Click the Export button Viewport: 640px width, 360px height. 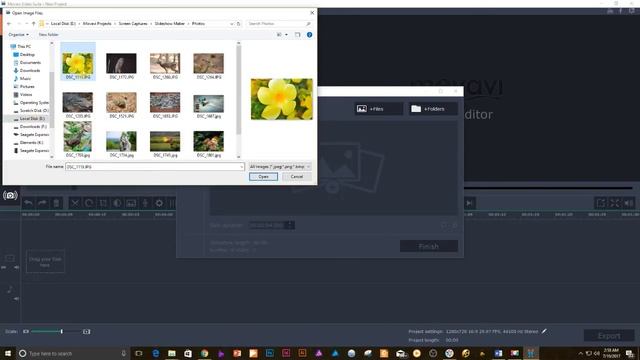pos(609,336)
